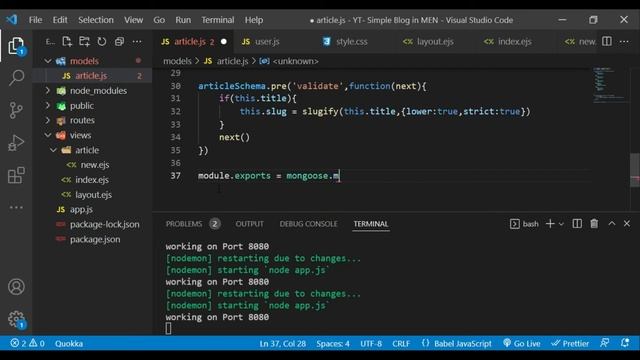The height and width of the screenshot is (360, 640).
Task: Collapse the models folder
Action: pyautogui.click(x=48, y=61)
